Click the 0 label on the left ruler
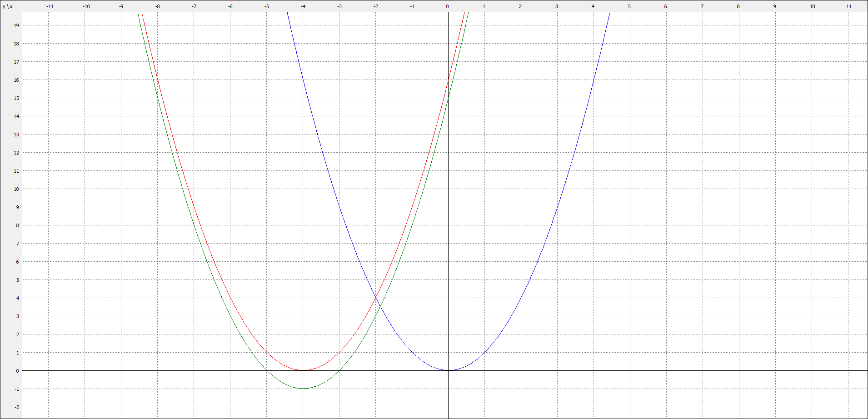868x419 pixels. (x=17, y=371)
